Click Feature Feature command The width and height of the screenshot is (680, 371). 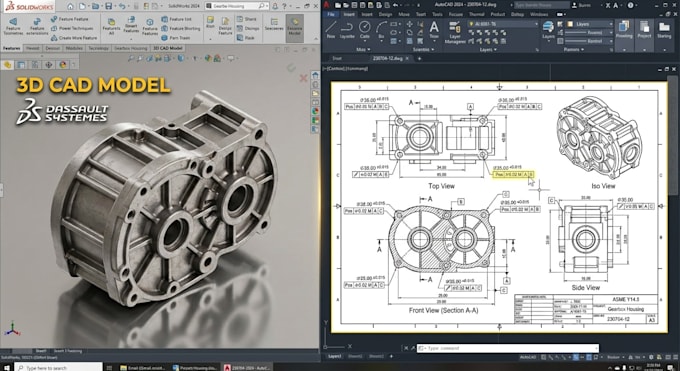(x=69, y=19)
